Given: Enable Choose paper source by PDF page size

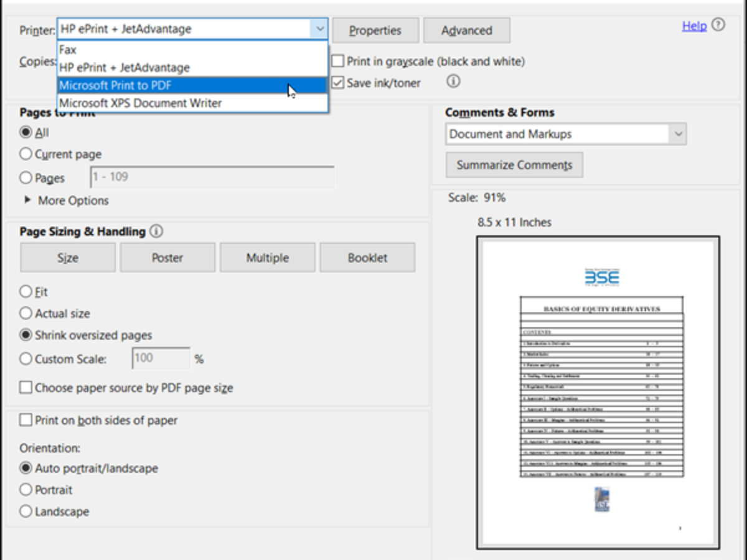Looking at the screenshot, I should tap(26, 388).
